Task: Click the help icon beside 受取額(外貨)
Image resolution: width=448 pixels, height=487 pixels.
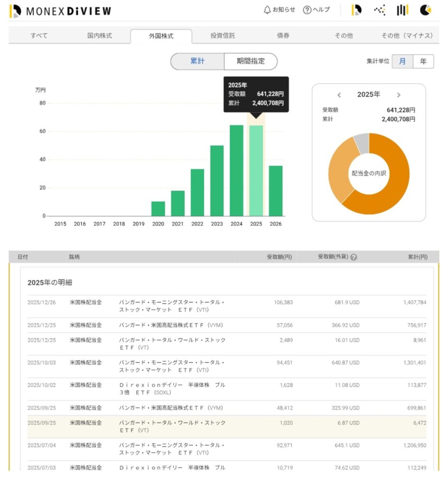Action: 353,257
